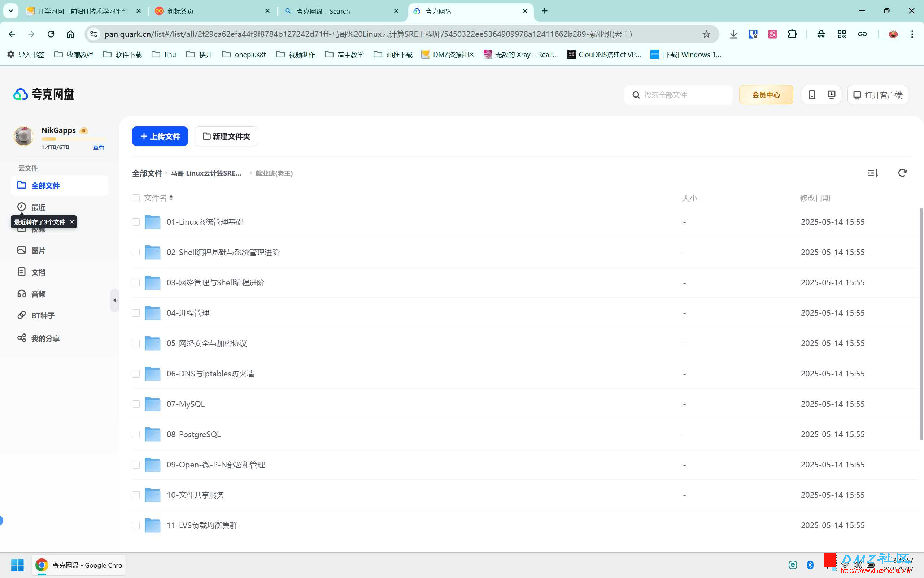
Task: Open folder icon for 01-Linux系统管理基础
Action: pos(152,222)
